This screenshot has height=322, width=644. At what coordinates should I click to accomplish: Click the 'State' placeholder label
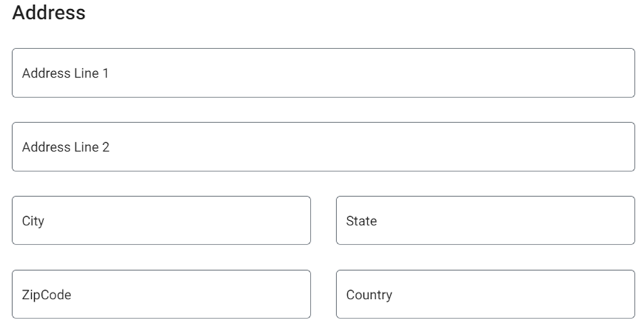361,221
